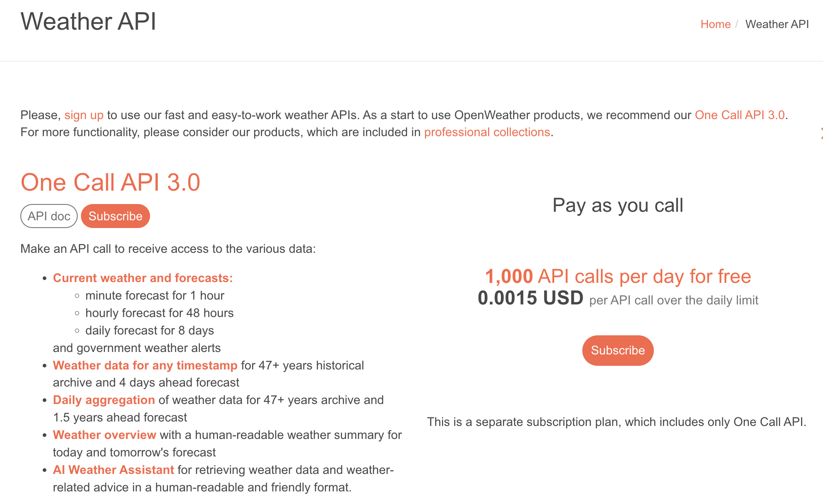823x504 pixels.
Task: Click the Home breadcrumb link
Action: pyautogui.click(x=715, y=24)
